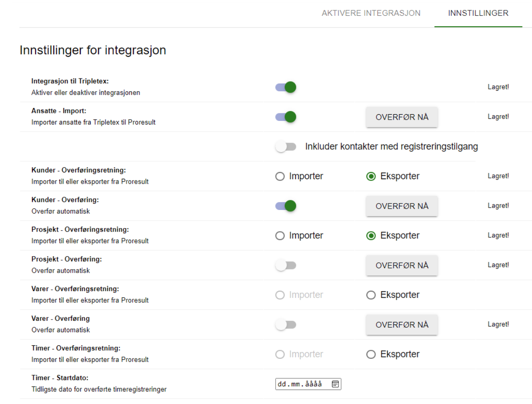Click the Timer - Startdato date field

pyautogui.click(x=308, y=384)
